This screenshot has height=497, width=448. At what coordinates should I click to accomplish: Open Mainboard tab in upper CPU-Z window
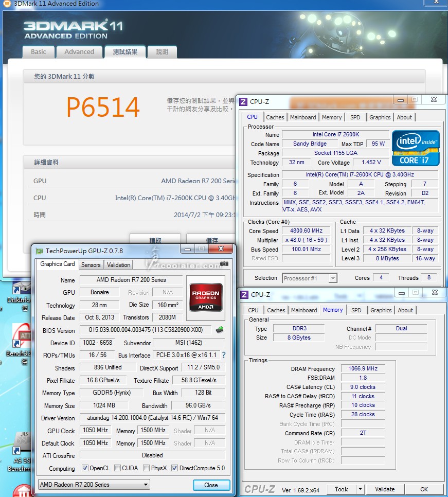(303, 118)
